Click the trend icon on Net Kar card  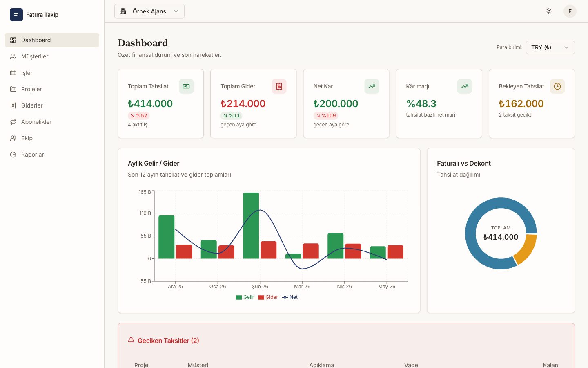point(372,86)
